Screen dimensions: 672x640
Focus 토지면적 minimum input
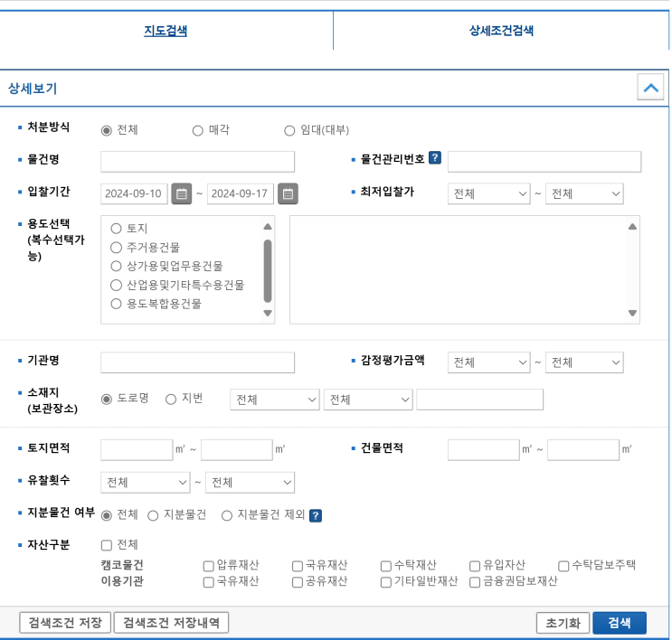tap(137, 450)
